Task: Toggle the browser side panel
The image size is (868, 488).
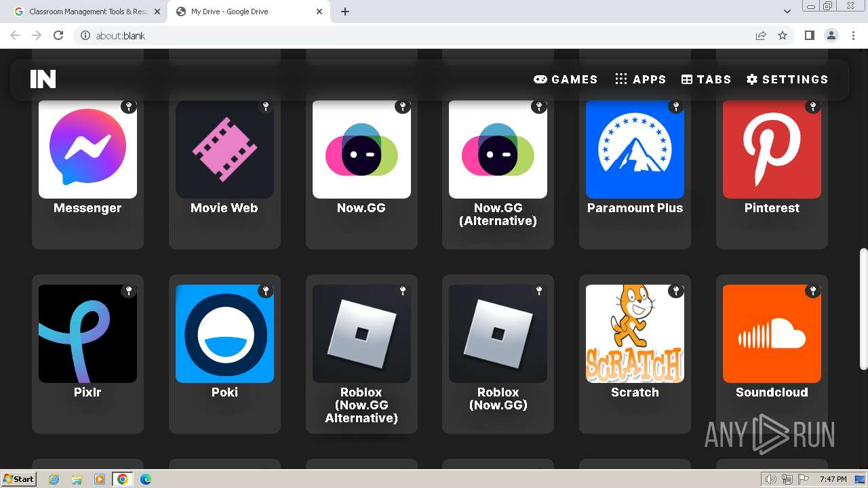Action: (x=810, y=35)
